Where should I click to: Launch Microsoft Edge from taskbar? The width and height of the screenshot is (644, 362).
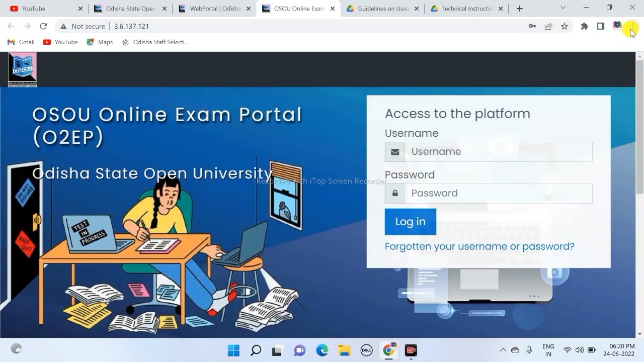(322, 350)
